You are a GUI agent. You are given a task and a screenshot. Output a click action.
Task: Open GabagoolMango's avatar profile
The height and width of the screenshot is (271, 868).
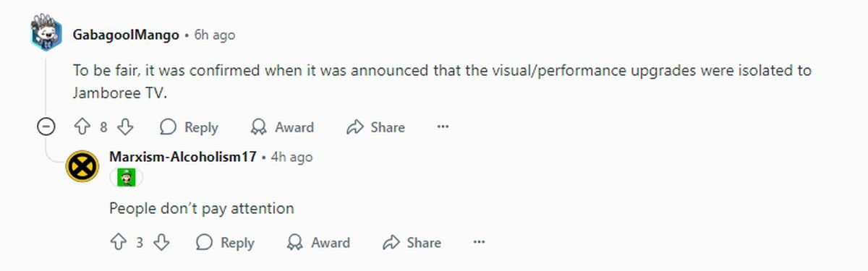(46, 34)
